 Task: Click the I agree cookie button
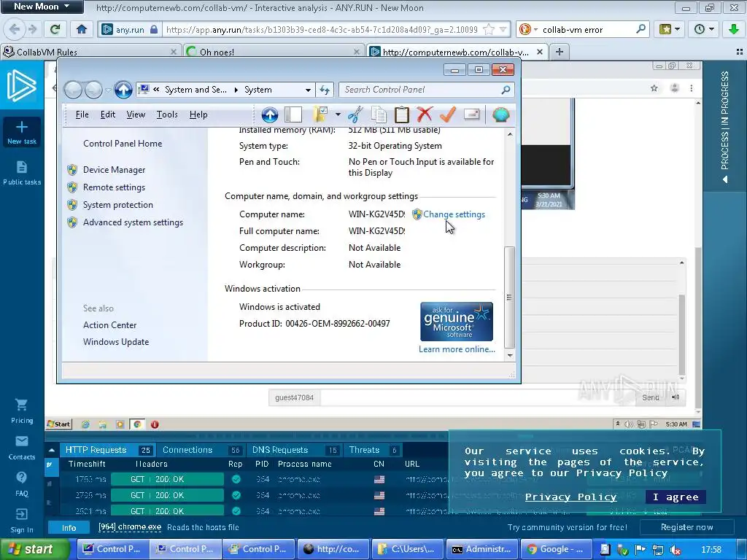click(676, 497)
